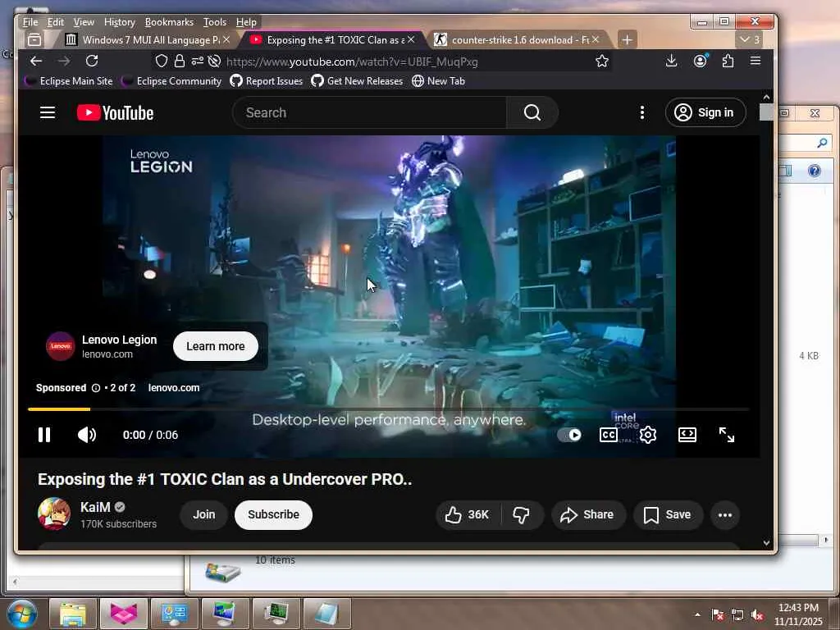Open the Help menu
Viewport: 840px width, 630px height.
point(246,22)
